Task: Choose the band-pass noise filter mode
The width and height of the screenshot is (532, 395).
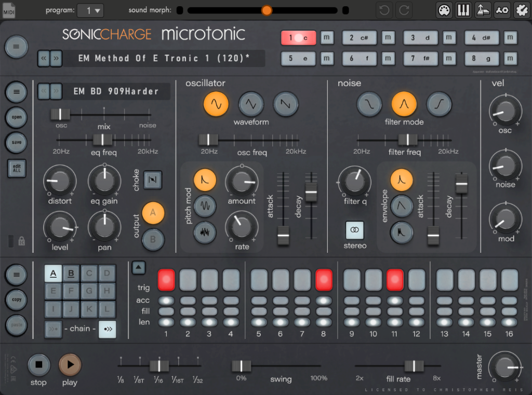Action: [x=404, y=104]
